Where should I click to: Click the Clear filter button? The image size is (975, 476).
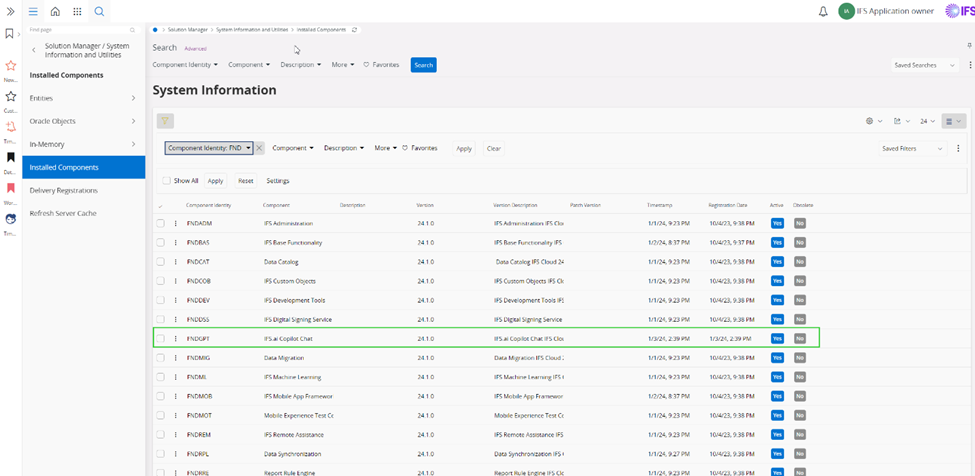(493, 148)
